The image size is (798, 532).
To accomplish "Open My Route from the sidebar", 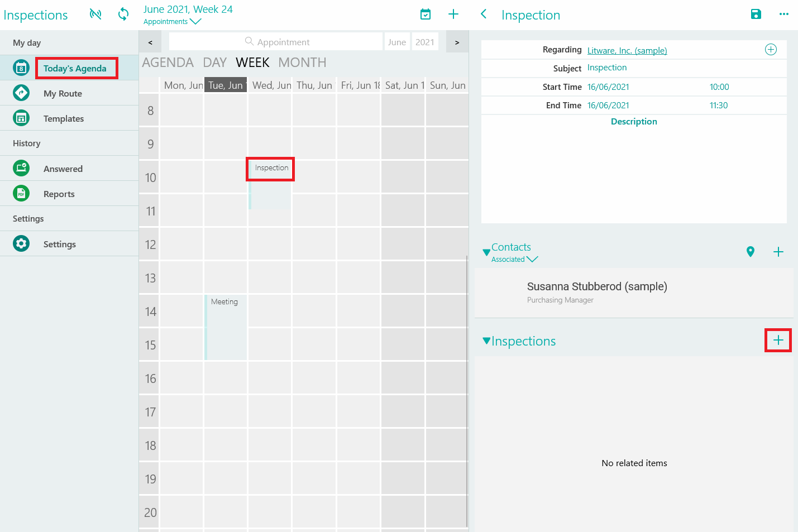I will (63, 93).
